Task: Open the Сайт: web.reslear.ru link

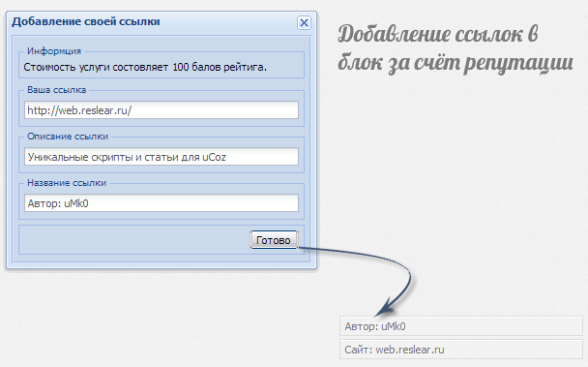Action: tap(461, 350)
